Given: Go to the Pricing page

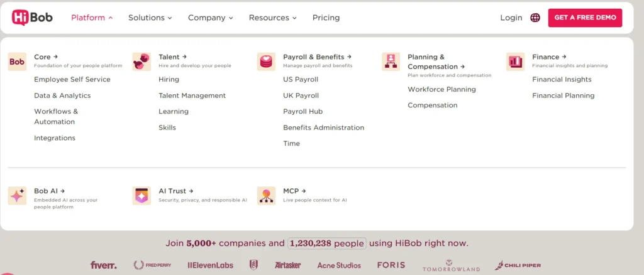Looking at the screenshot, I should (326, 18).
